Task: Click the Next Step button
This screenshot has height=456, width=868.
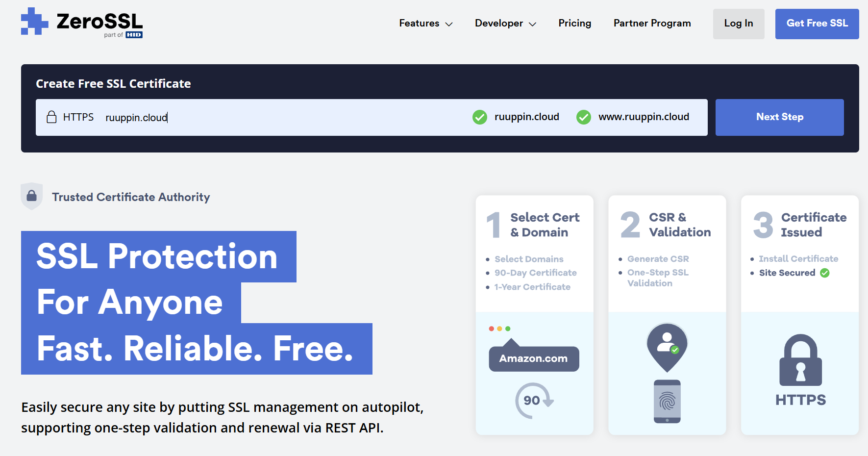Action: 779,117
